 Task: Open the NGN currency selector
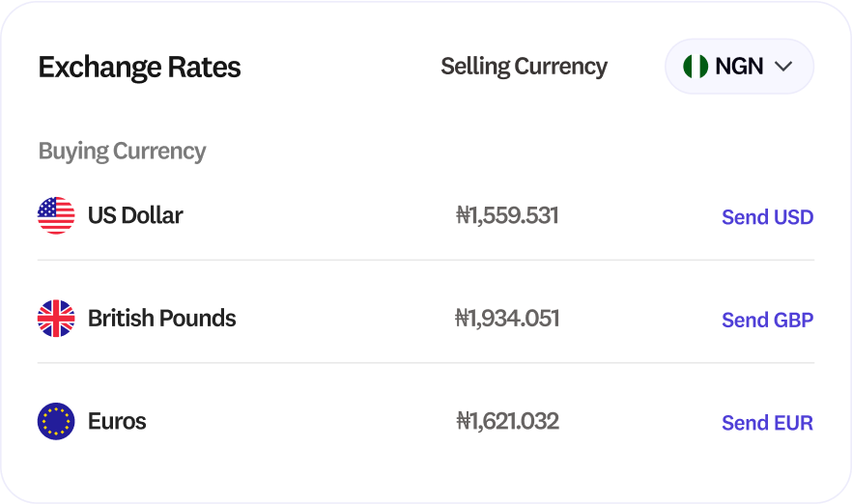point(739,67)
